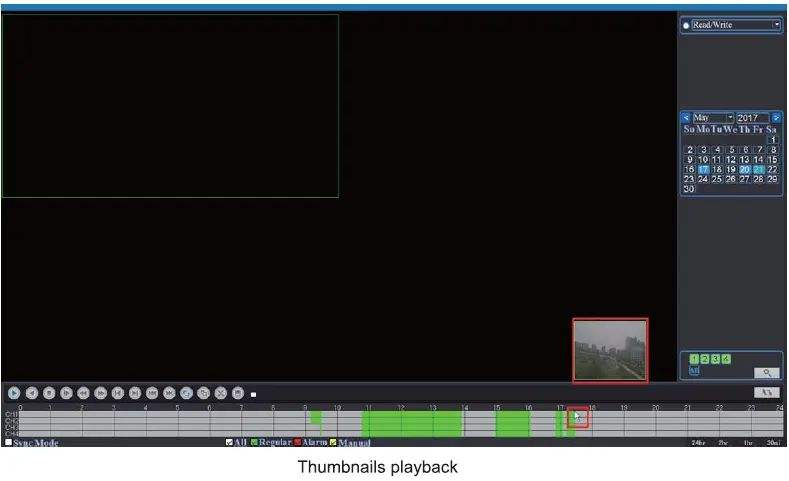Select day 17 in the calendar
Viewport: 789px width, 481px height.
pos(703,170)
